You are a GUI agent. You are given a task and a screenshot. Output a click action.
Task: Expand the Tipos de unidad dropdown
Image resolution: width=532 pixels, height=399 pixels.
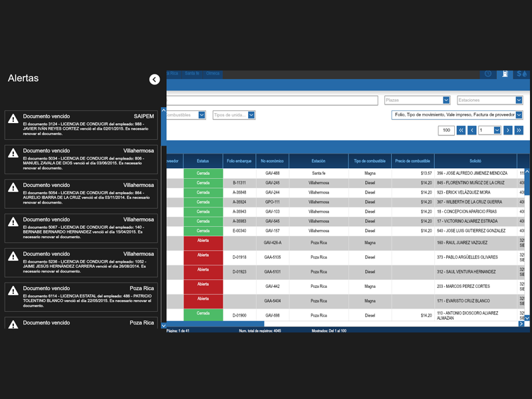pyautogui.click(x=251, y=115)
